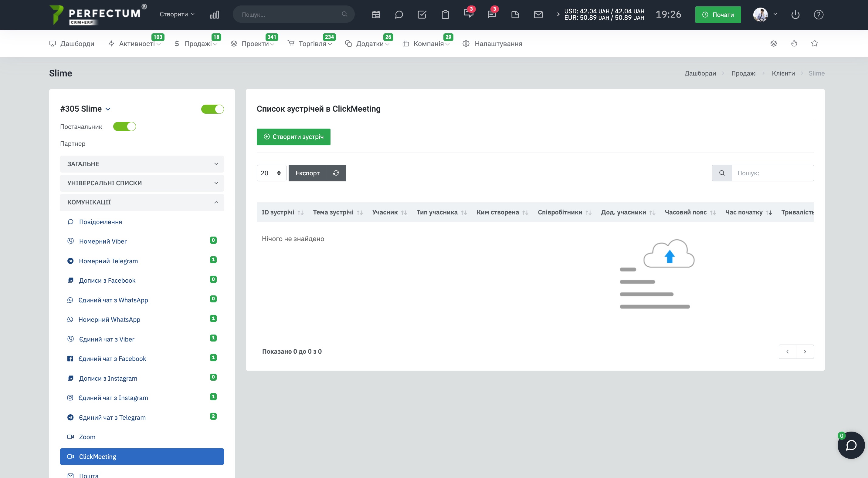Select ClickMeeting in sidebar
This screenshot has height=478, width=868.
click(142, 456)
